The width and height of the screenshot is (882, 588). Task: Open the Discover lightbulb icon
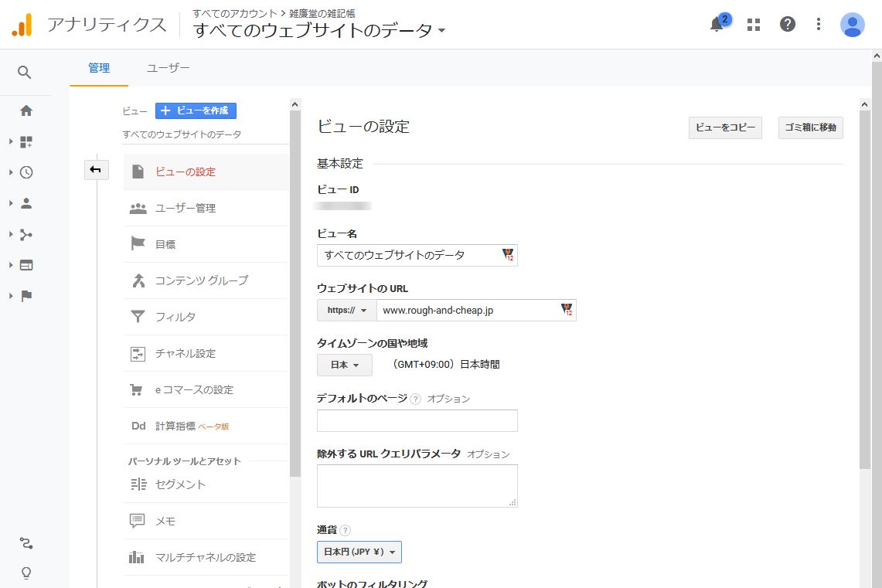[x=26, y=573]
